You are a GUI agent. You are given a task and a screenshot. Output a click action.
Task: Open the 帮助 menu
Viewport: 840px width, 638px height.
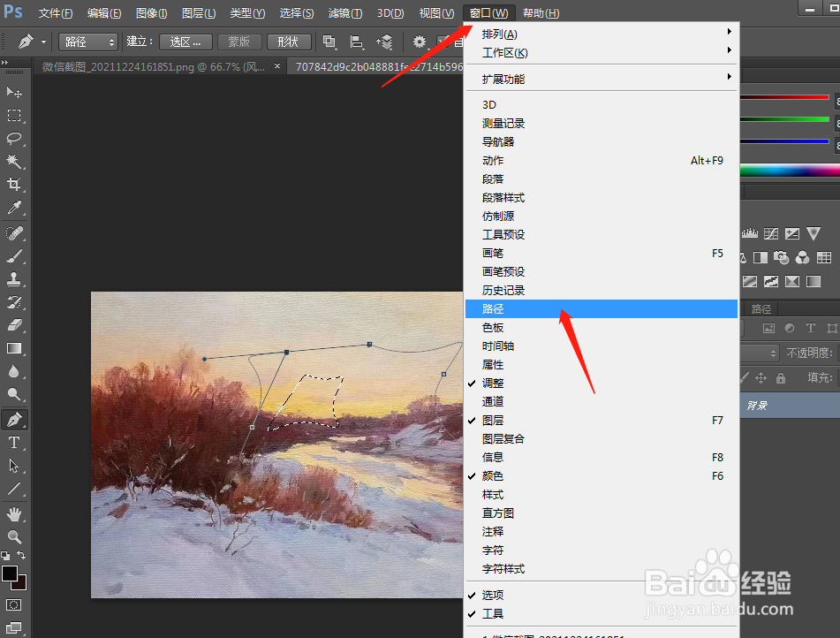click(x=541, y=13)
